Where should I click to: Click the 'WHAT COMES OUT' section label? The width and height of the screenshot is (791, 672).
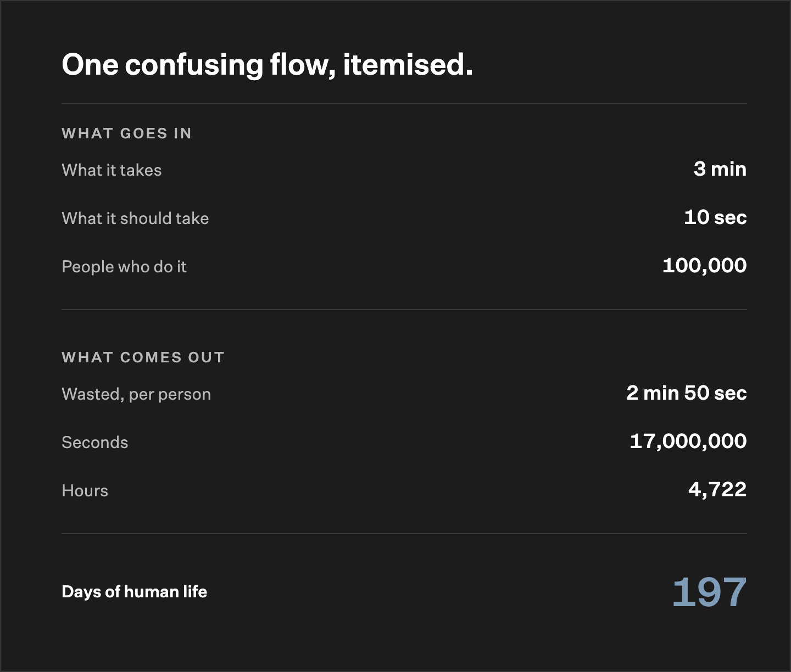[143, 357]
